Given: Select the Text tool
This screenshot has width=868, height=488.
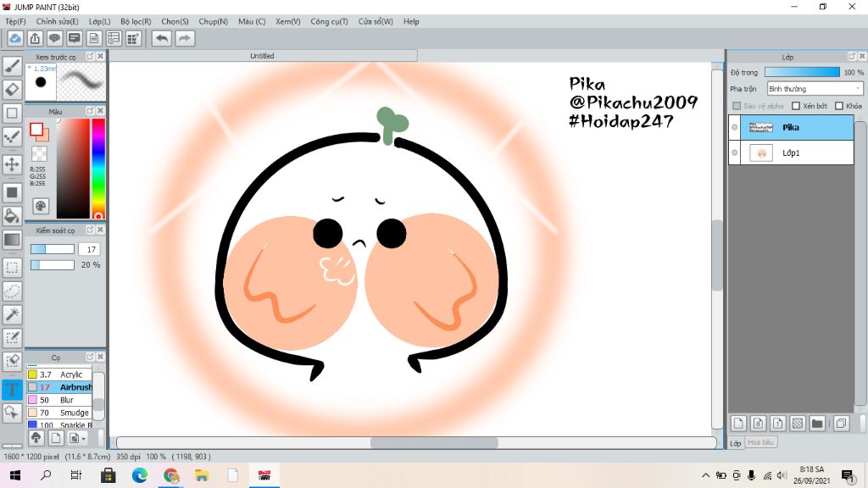Looking at the screenshot, I should (x=12, y=389).
